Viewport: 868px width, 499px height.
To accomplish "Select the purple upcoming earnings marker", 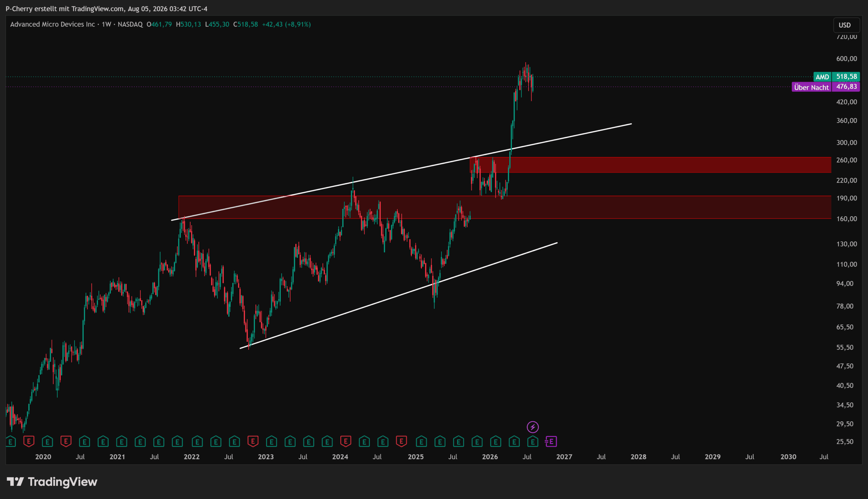I will 551,441.
